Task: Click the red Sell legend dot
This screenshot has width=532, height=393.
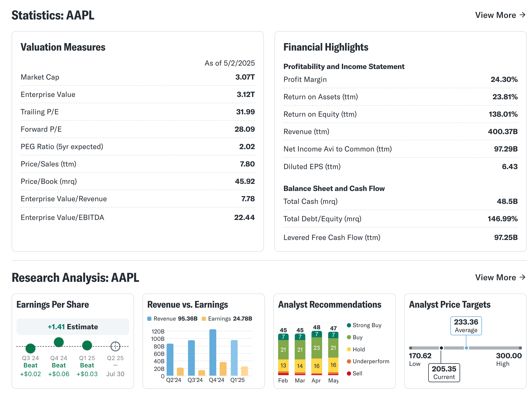Action: (x=349, y=373)
